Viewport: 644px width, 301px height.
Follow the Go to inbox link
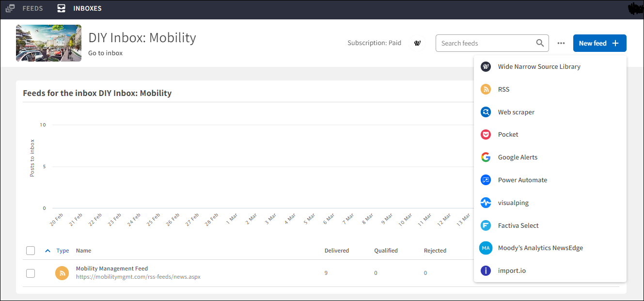coord(105,53)
